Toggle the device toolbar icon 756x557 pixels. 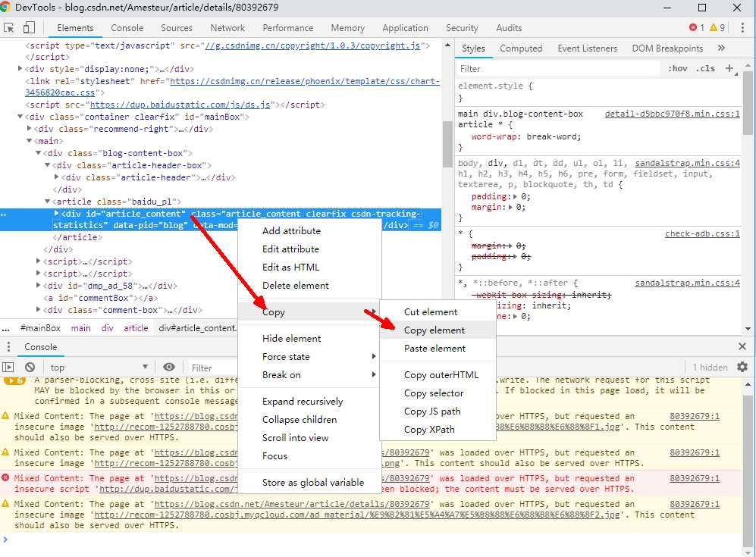pos(29,27)
